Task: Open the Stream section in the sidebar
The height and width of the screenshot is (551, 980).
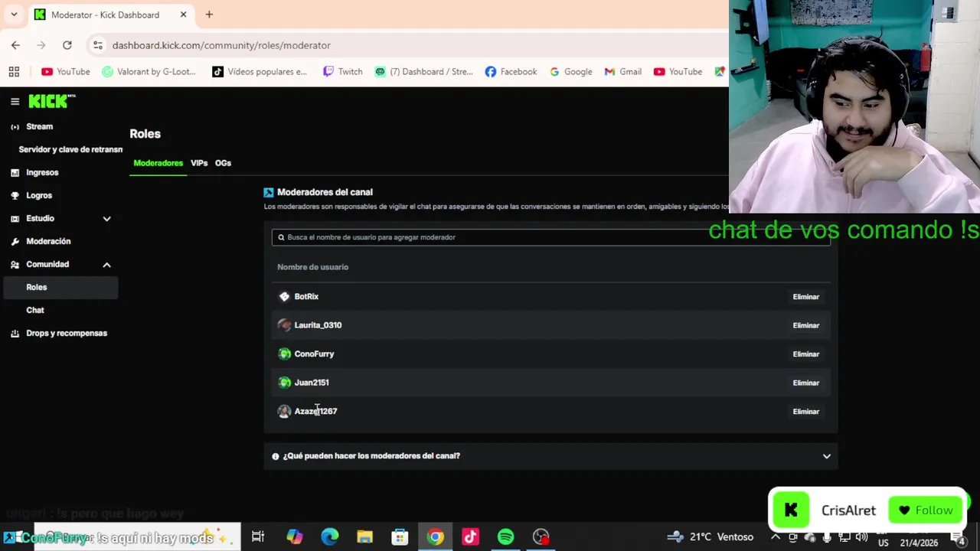Action: coord(39,126)
